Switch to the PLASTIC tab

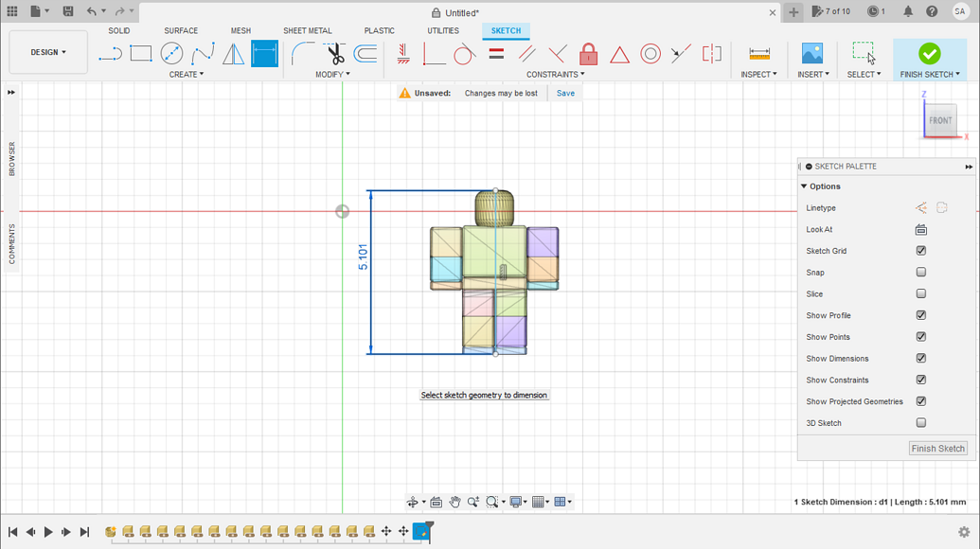coord(380,30)
